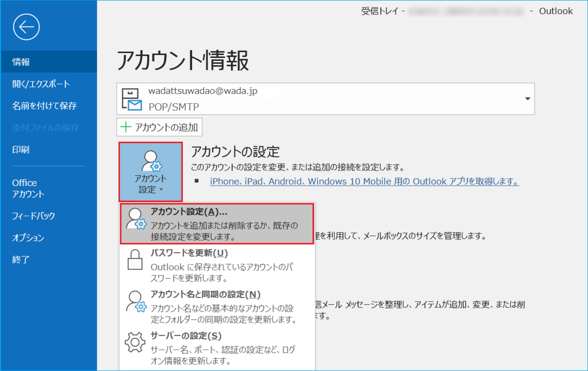Click the person-gear icon for アカウント名と同期の設定

click(x=136, y=301)
